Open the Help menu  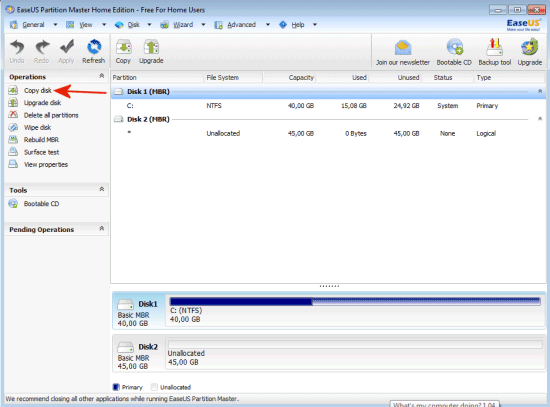pos(298,25)
